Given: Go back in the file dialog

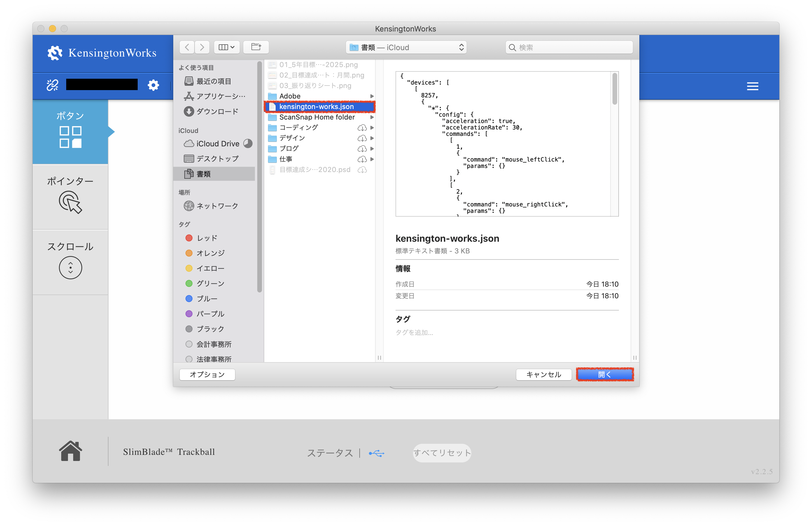Looking at the screenshot, I should pos(187,47).
